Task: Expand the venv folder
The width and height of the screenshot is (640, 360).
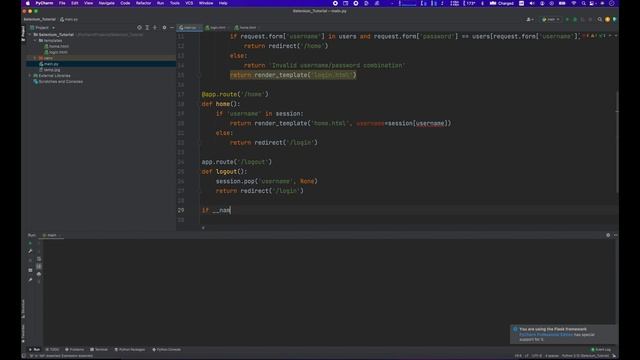Action: [35, 58]
